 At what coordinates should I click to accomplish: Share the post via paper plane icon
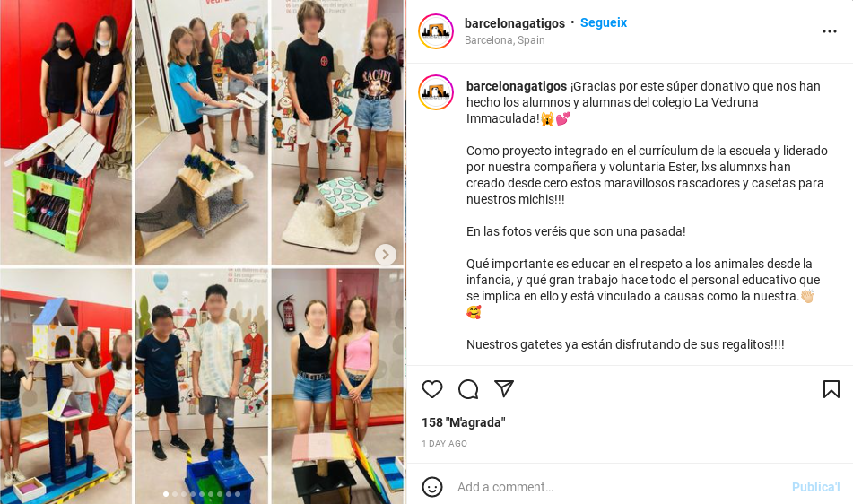coord(504,388)
